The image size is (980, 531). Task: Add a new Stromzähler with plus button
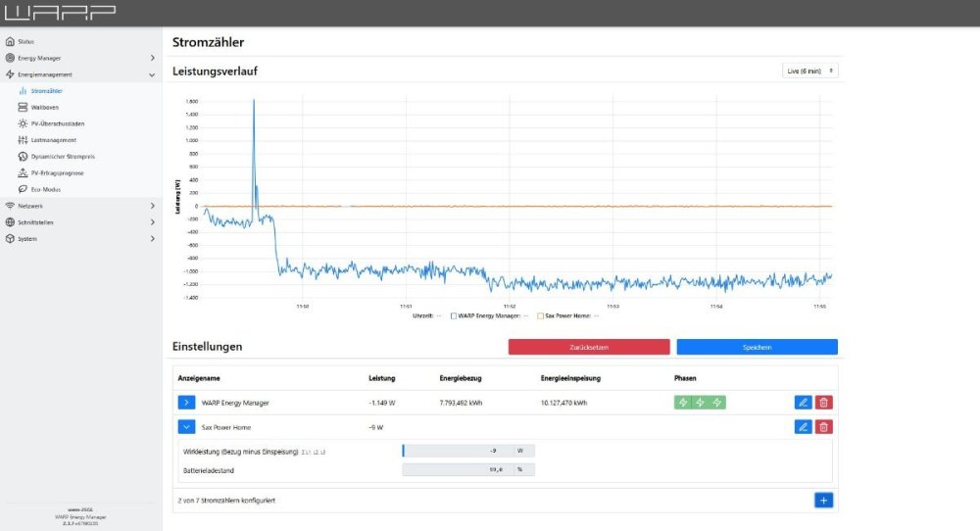pos(823,501)
